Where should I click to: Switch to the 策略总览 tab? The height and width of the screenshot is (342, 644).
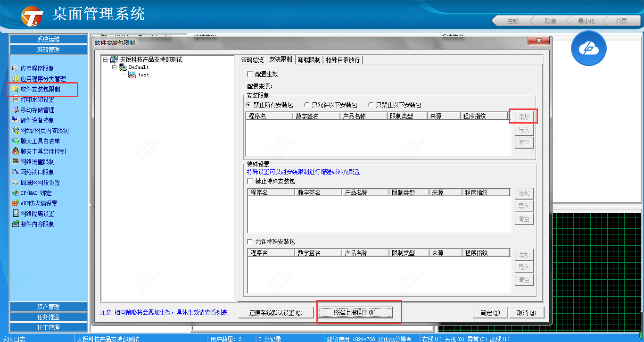click(x=253, y=60)
